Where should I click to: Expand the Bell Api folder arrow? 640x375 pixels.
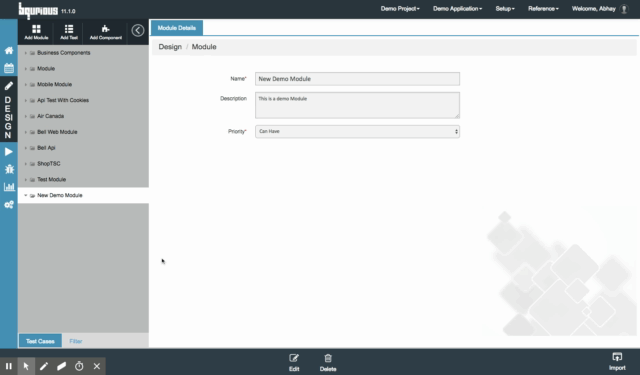[x=25, y=148]
